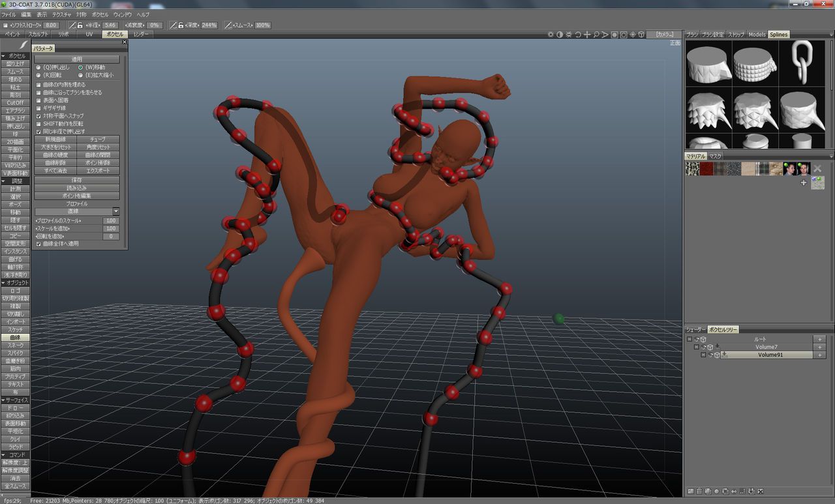Click the brush stroke icon above the left tool list
This screenshot has height=504, width=835.
[x=22, y=45]
